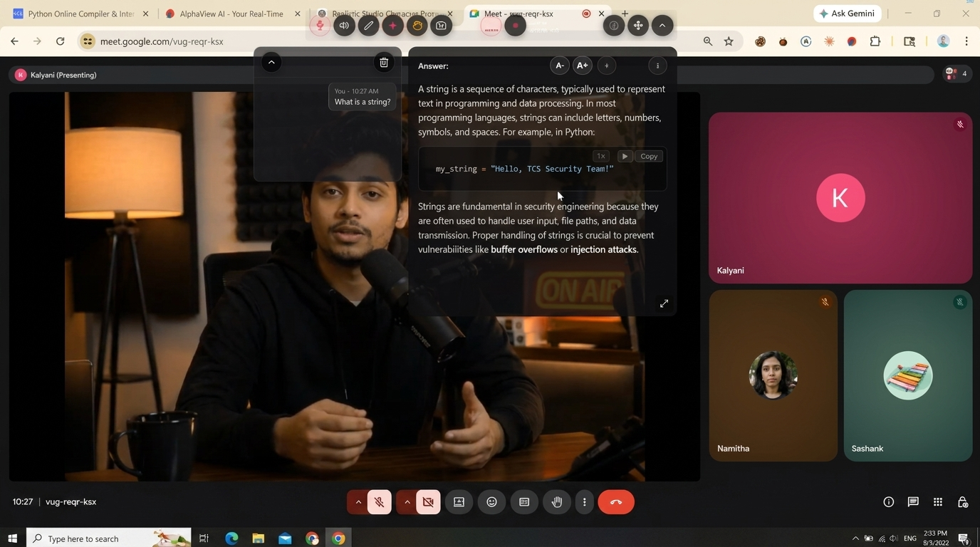Select the pencil tool in overlay toolbar
Image resolution: width=980 pixels, height=547 pixels.
coord(368,26)
